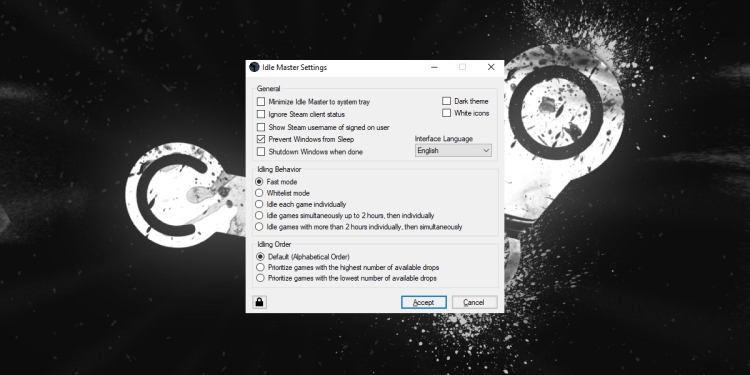This screenshot has height=375, width=750.
Task: Enable Minimize Idle Master to system tray
Action: (261, 102)
